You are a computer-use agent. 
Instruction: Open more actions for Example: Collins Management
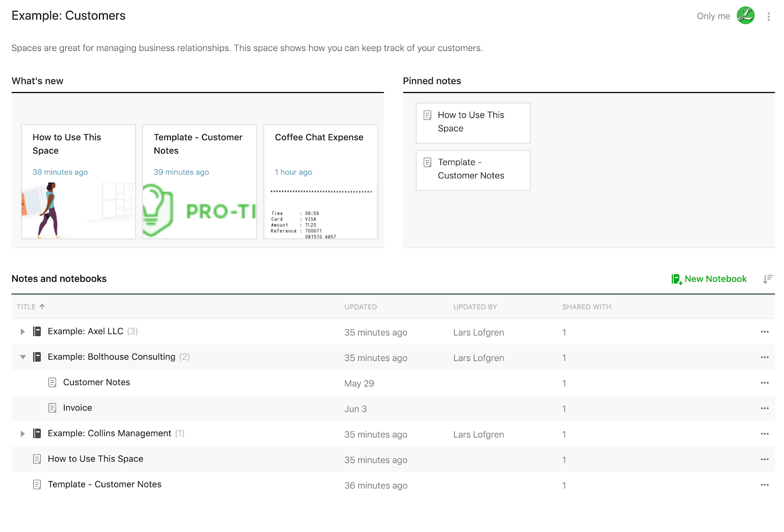click(x=764, y=434)
